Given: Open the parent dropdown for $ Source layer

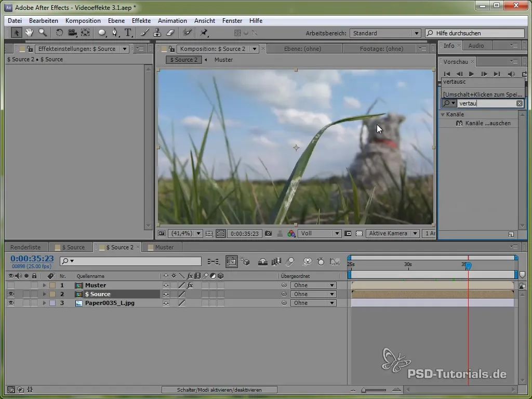Looking at the screenshot, I should tap(313, 294).
